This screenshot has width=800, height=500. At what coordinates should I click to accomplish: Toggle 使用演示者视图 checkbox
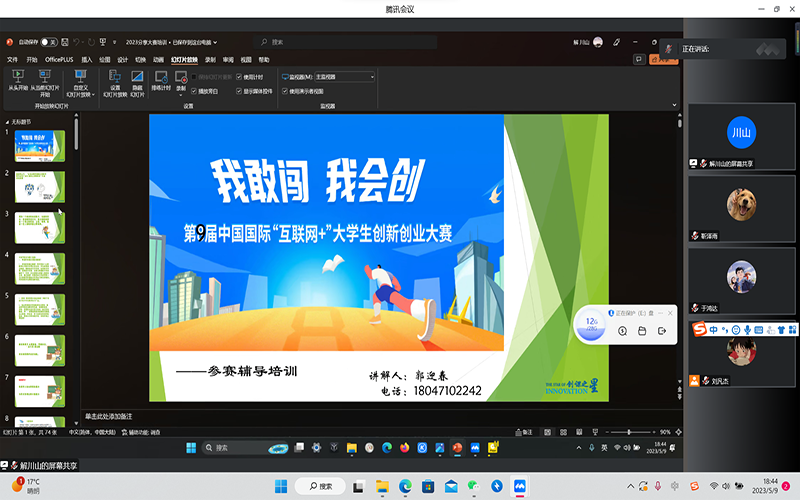285,90
